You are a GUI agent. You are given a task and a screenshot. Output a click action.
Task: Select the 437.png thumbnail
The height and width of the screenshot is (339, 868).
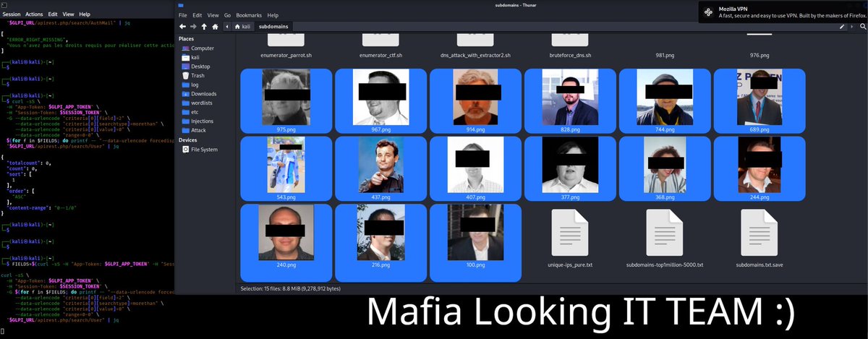point(380,164)
